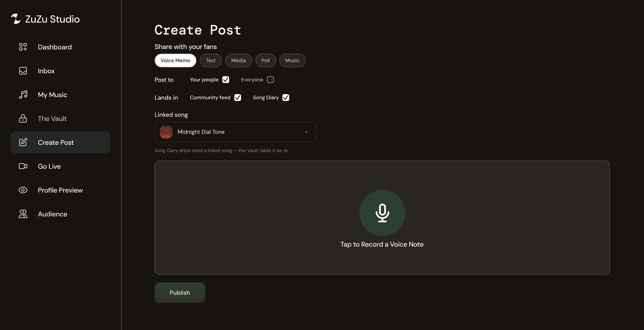The height and width of the screenshot is (330, 644).
Task: Open the Profile Preview label
Action: pyautogui.click(x=60, y=190)
